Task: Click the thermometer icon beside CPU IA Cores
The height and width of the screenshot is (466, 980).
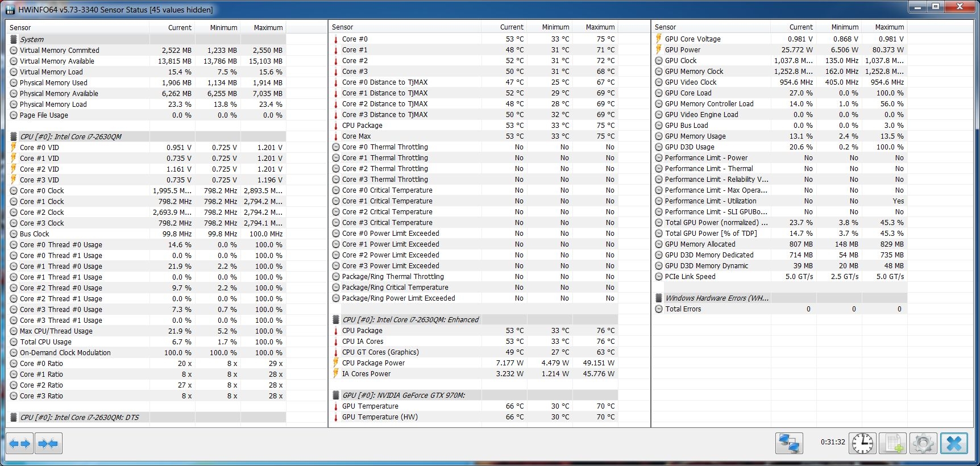Action: point(336,342)
